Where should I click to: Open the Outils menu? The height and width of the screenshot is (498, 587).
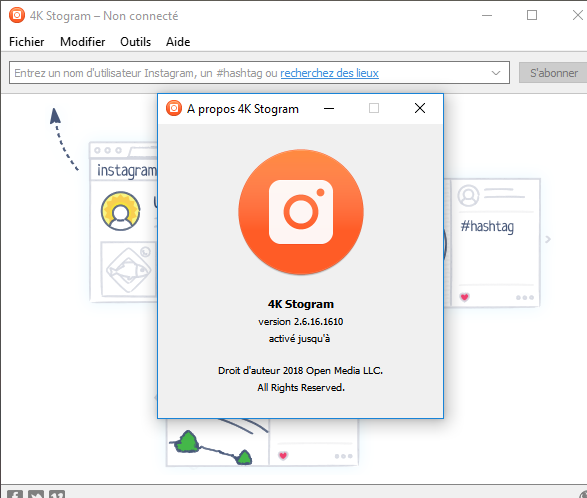136,42
